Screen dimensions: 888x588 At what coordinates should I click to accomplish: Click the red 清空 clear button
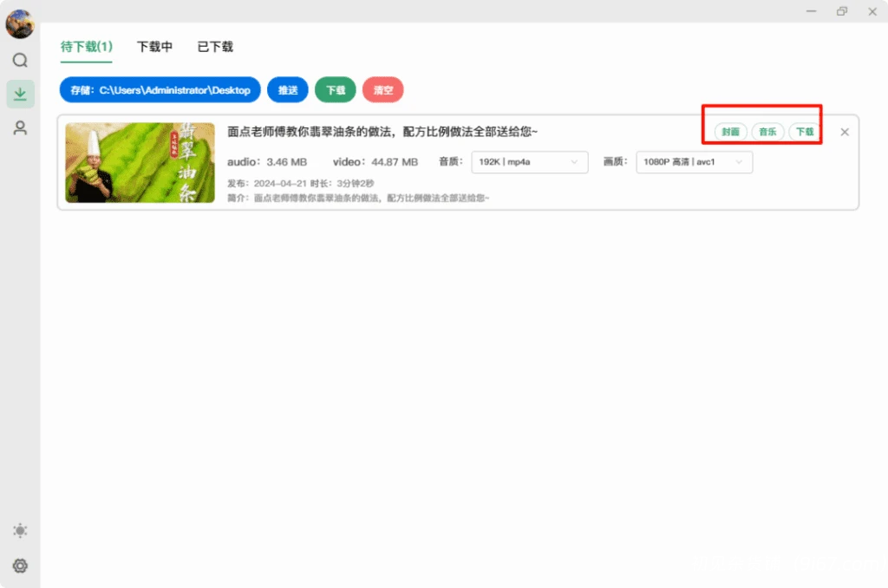point(382,89)
